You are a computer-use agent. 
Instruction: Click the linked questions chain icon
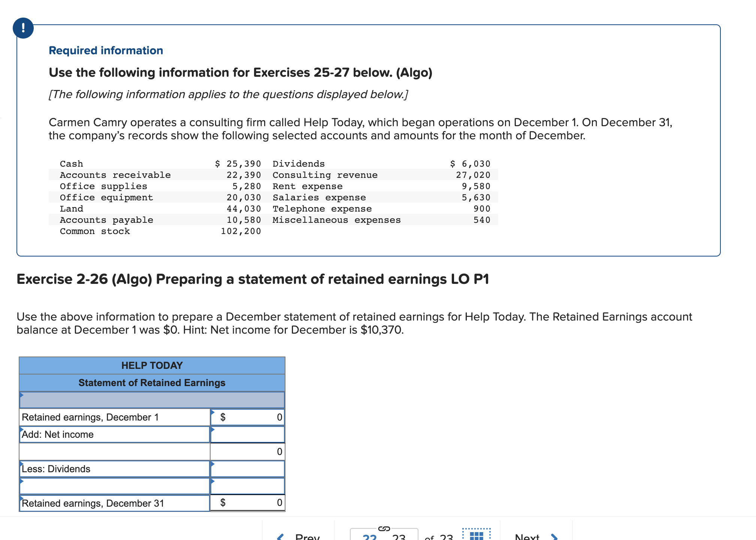(x=384, y=528)
